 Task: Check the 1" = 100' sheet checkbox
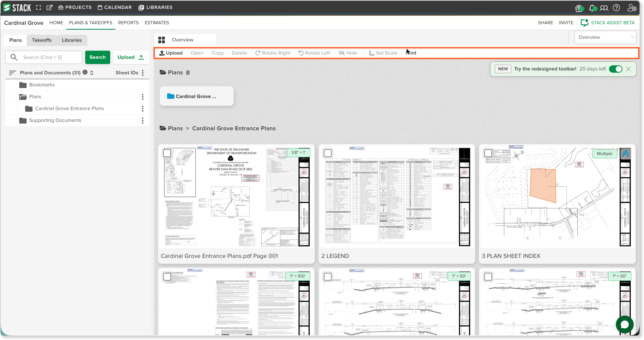(167, 276)
